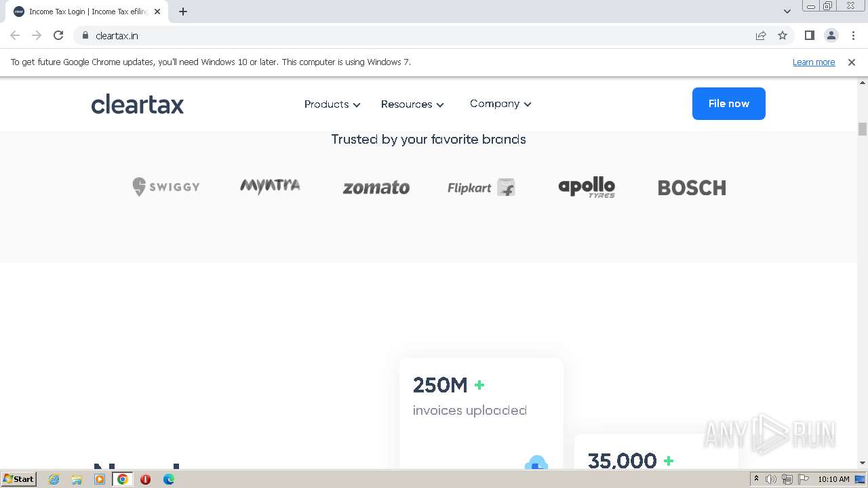Click the Swiggy brand logo

coord(166,187)
